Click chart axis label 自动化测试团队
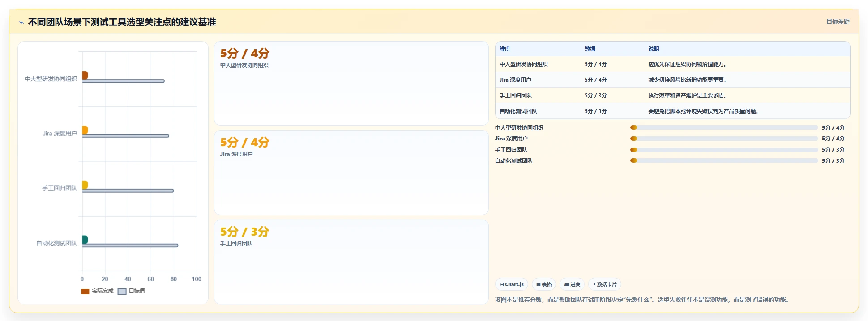The image size is (868, 321). 56,243
